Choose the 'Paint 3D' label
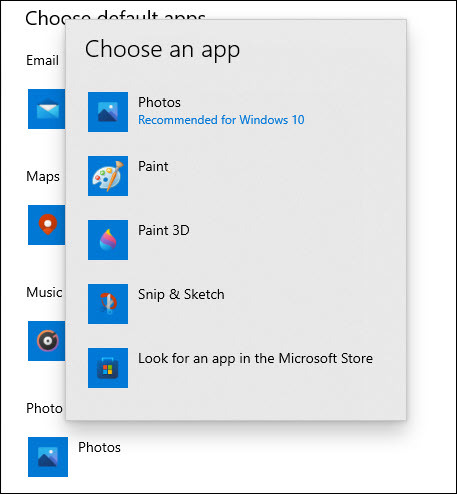Screen dimensions: 457x494 [164, 230]
